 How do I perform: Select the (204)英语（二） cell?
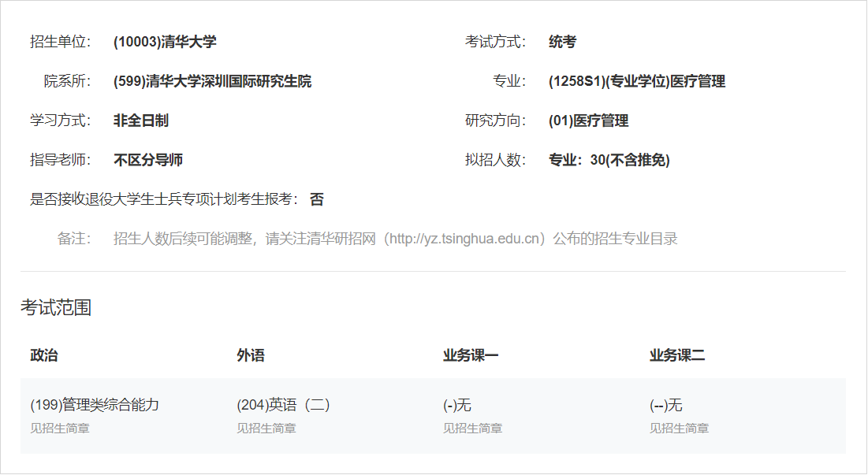coord(284,405)
